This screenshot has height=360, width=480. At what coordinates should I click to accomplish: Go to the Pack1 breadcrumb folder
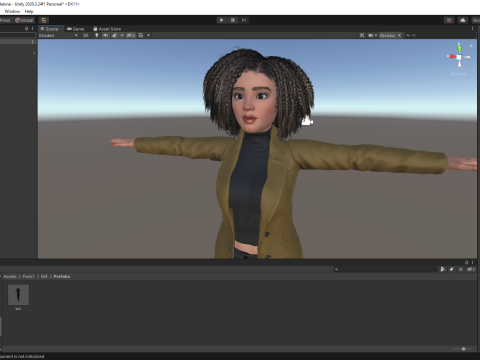[x=28, y=277]
